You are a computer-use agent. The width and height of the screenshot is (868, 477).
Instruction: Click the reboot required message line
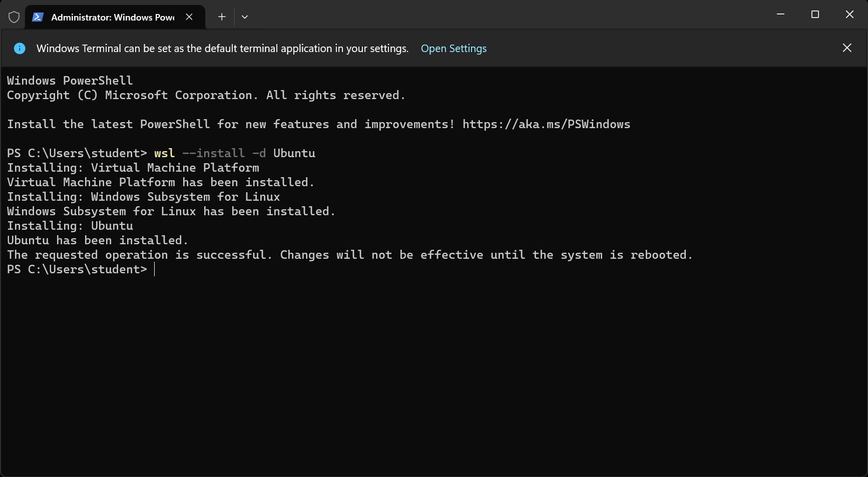pyautogui.click(x=349, y=254)
